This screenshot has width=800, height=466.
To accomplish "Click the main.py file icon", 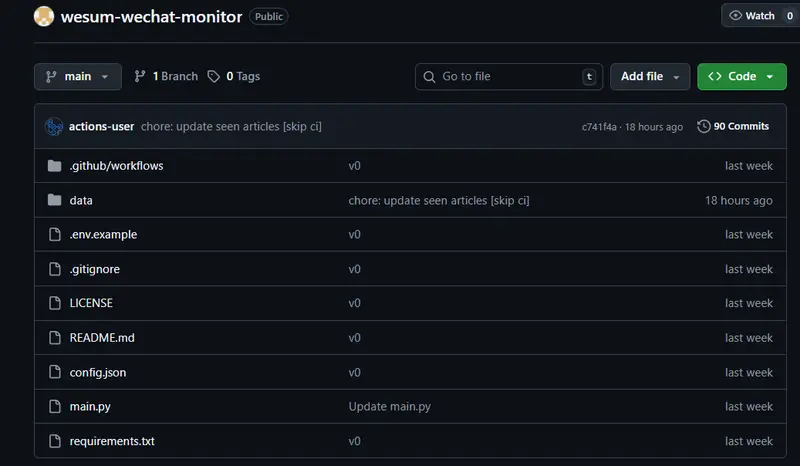I will 54,407.
